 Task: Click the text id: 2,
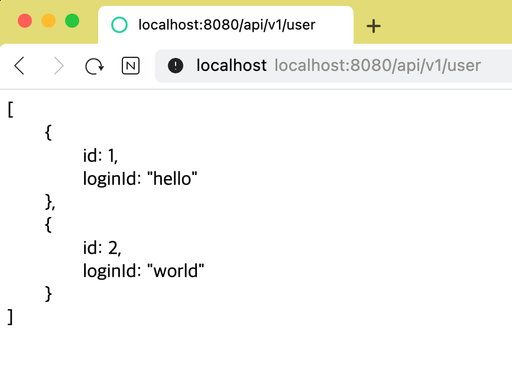click(x=102, y=248)
